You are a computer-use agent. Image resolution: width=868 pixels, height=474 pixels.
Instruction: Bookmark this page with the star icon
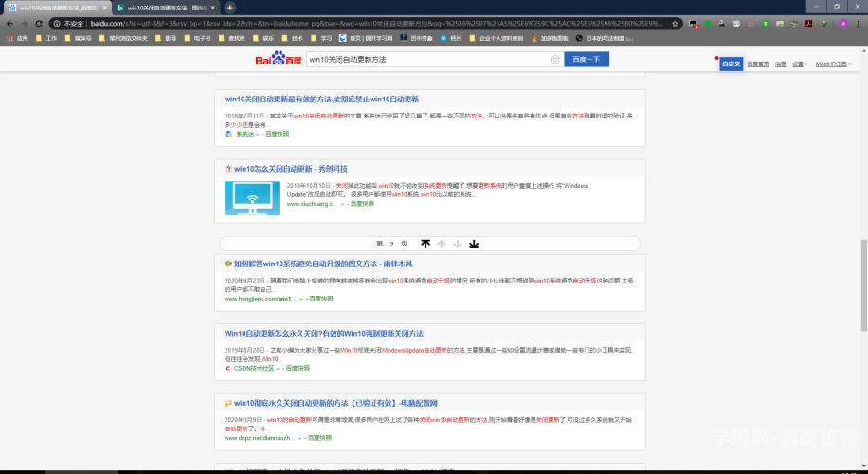tap(675, 24)
